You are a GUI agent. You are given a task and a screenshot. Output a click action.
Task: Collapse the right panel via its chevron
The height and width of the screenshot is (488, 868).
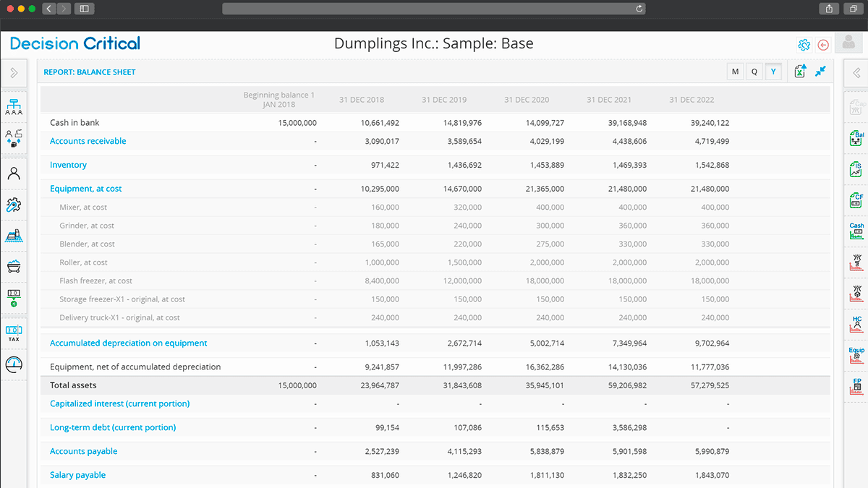[856, 72]
